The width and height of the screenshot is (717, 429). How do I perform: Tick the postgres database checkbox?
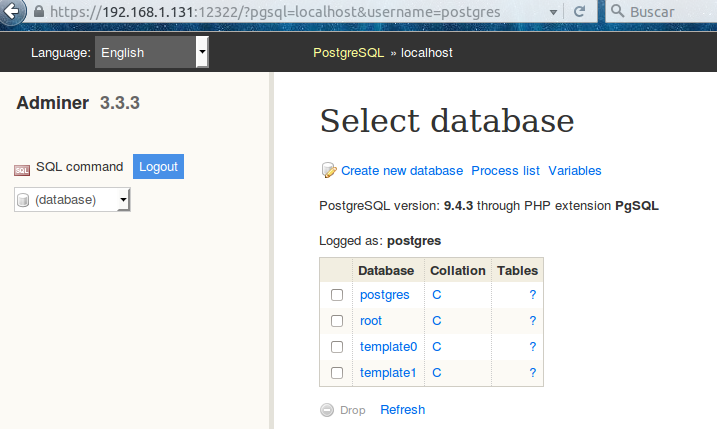coord(337,295)
